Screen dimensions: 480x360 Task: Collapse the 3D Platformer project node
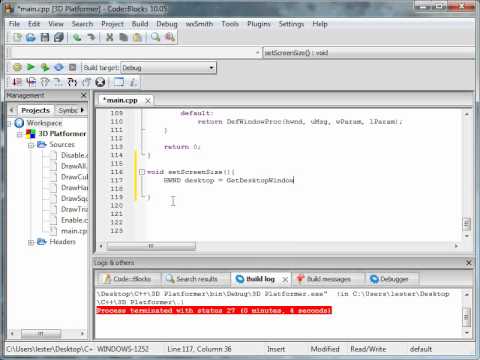pos(19,134)
